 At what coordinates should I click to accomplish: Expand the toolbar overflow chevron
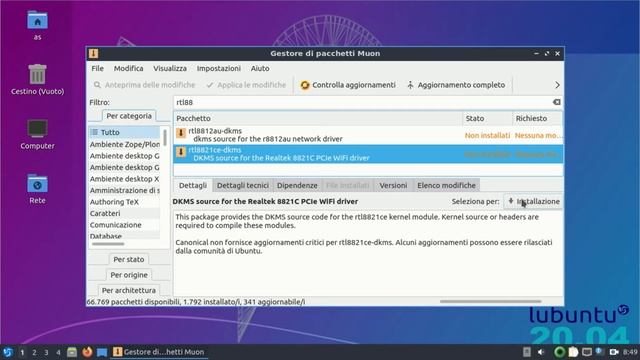(557, 85)
